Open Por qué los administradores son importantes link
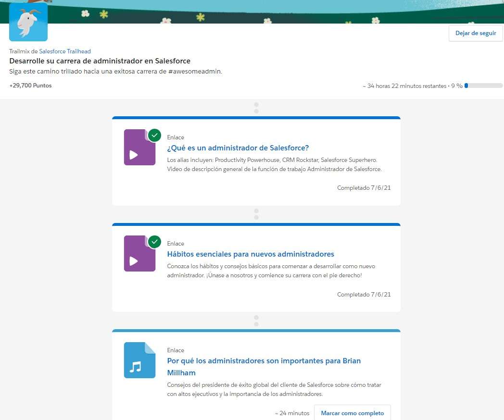504x420 pixels. coord(264,366)
